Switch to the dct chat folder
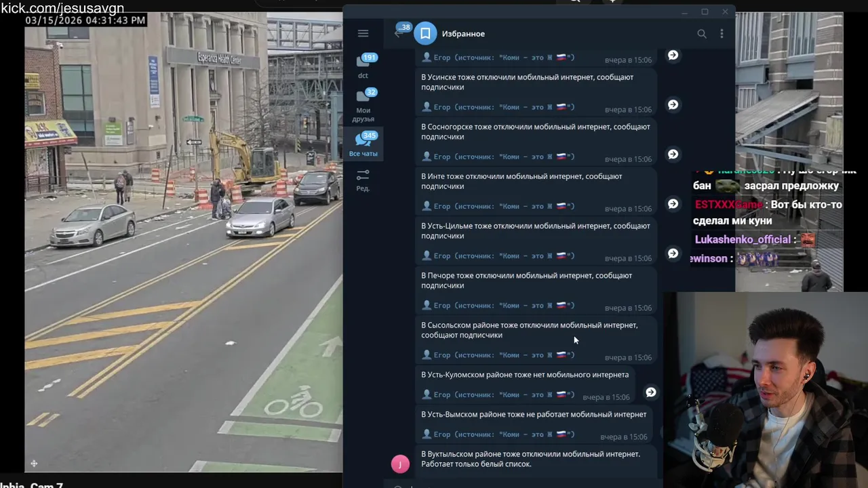Image resolution: width=868 pixels, height=488 pixels. [363, 66]
